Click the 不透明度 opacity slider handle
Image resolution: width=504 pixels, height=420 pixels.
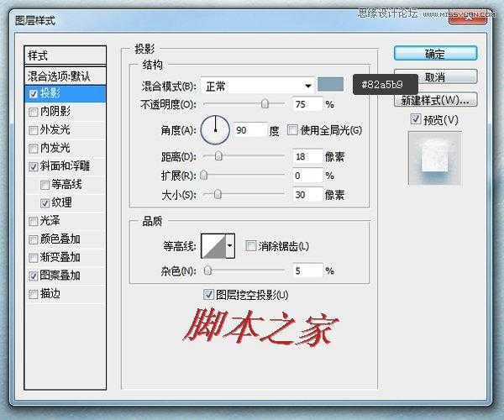click(x=265, y=104)
